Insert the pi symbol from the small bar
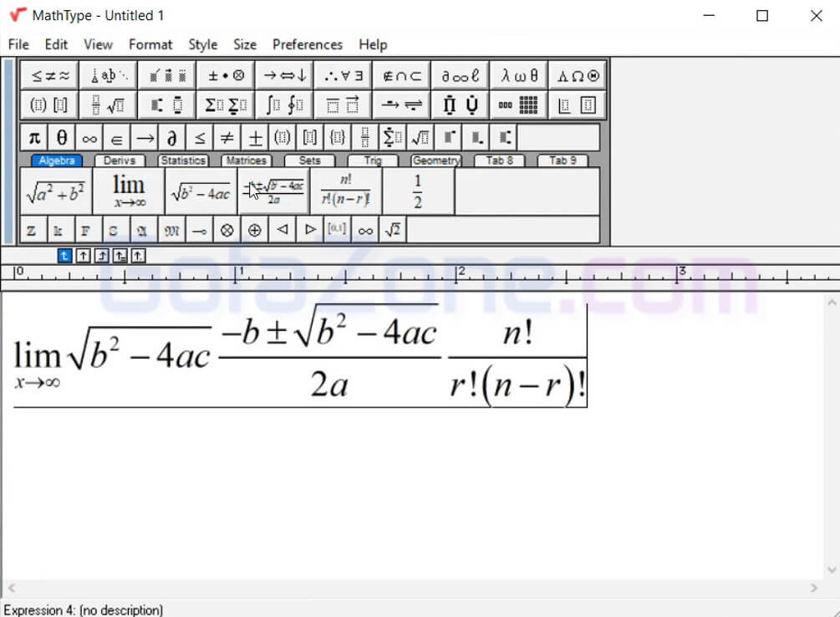840x617 pixels. (x=34, y=138)
